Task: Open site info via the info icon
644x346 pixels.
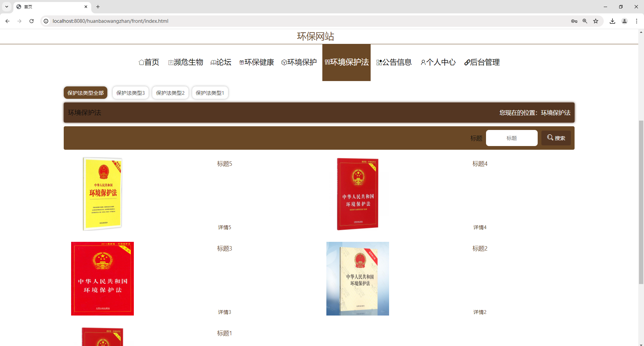Action: (46, 21)
